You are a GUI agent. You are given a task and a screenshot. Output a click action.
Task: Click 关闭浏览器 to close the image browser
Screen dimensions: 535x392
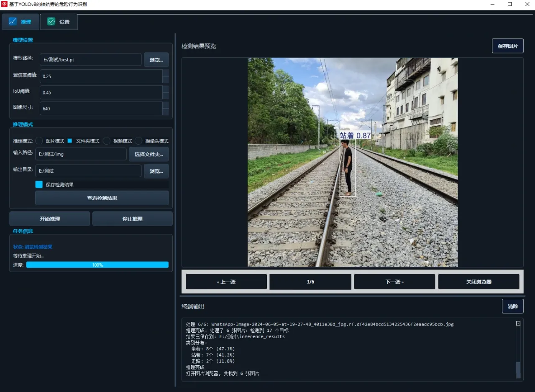(x=479, y=282)
